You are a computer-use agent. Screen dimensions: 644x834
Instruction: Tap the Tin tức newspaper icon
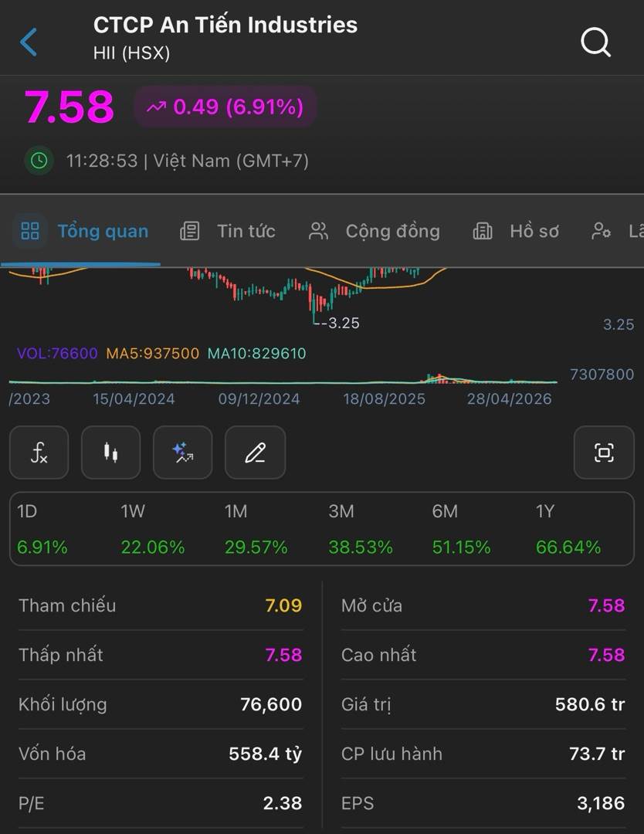pos(189,231)
